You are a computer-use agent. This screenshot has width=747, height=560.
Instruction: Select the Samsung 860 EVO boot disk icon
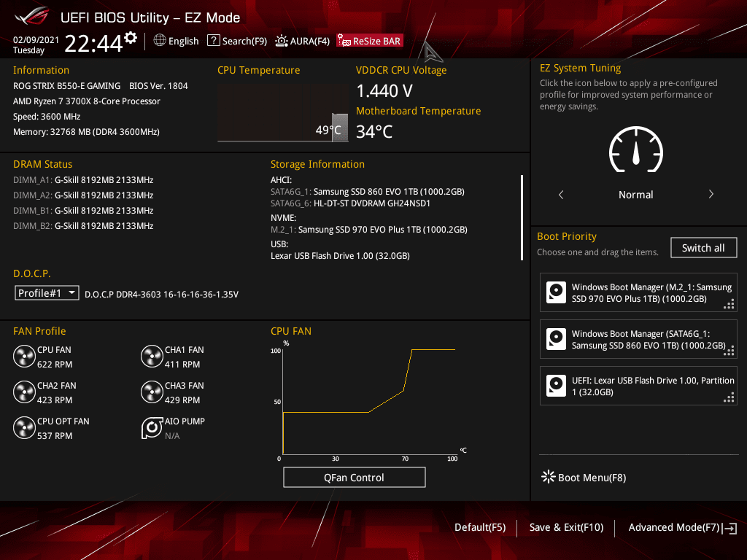pos(556,339)
